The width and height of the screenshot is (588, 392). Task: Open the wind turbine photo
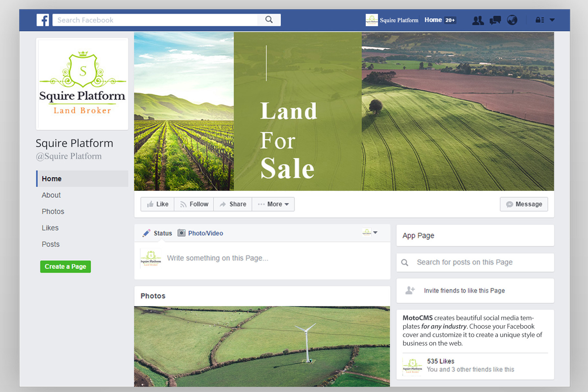[262, 346]
